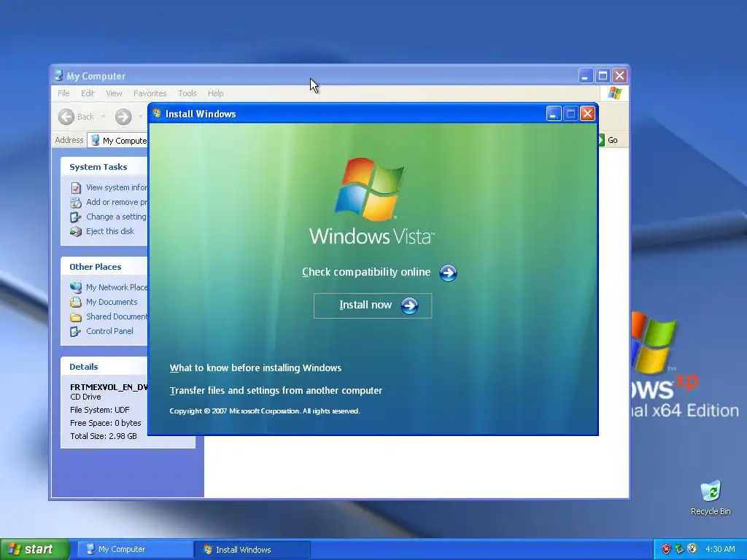Click the View system information icon
The image size is (747, 560).
(76, 188)
